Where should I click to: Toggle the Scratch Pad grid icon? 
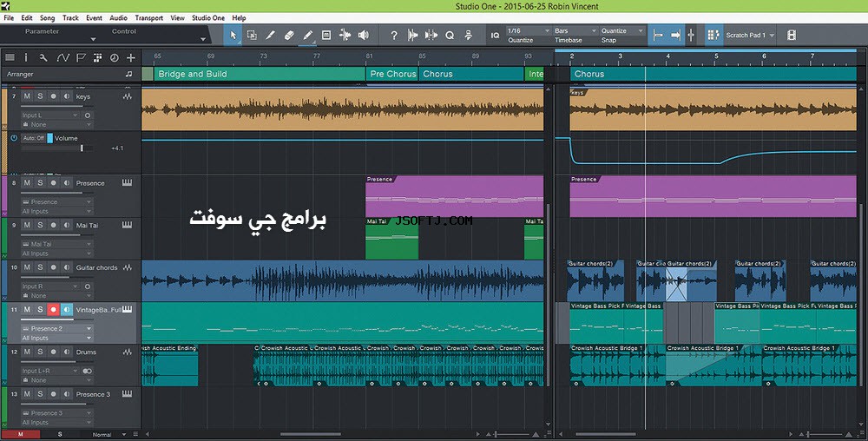pyautogui.click(x=713, y=35)
